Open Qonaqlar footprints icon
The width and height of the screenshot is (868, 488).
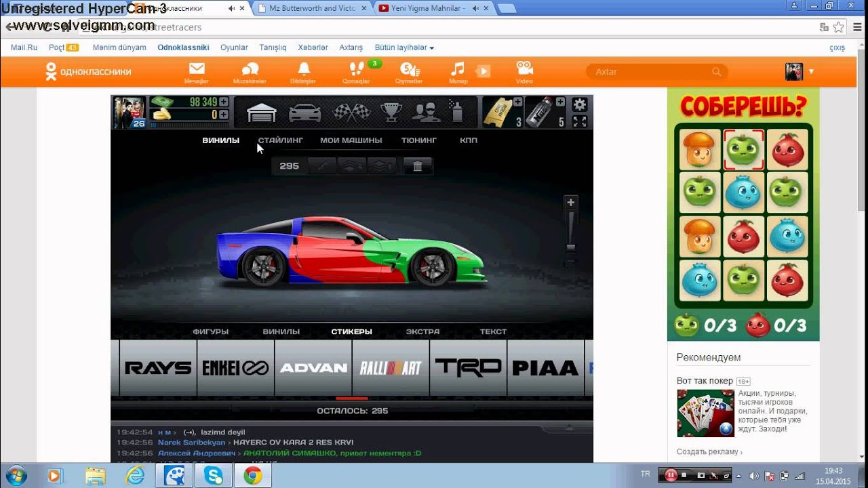(357, 72)
